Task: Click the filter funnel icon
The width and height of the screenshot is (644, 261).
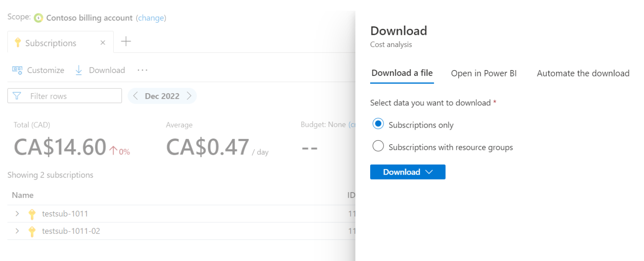Action: pos(17,96)
